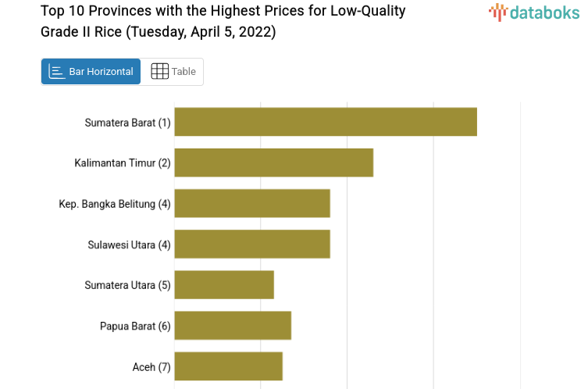Click the bar chart icon in Bar Horizontal
Image resolution: width=588 pixels, height=389 pixels.
point(57,72)
